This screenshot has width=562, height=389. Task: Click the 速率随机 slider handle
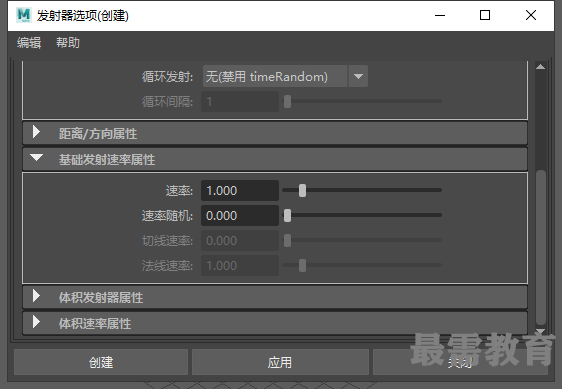(x=287, y=215)
